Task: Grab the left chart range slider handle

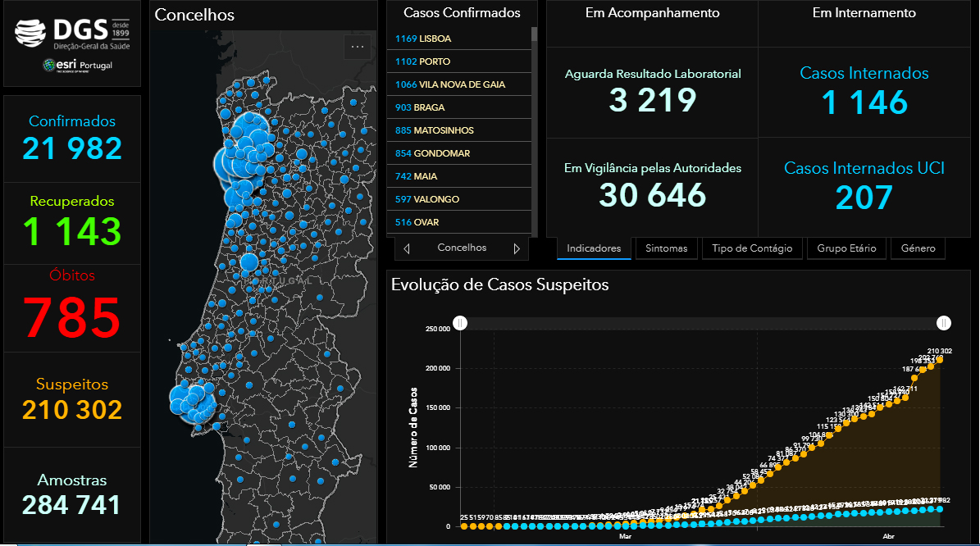Action: point(460,323)
